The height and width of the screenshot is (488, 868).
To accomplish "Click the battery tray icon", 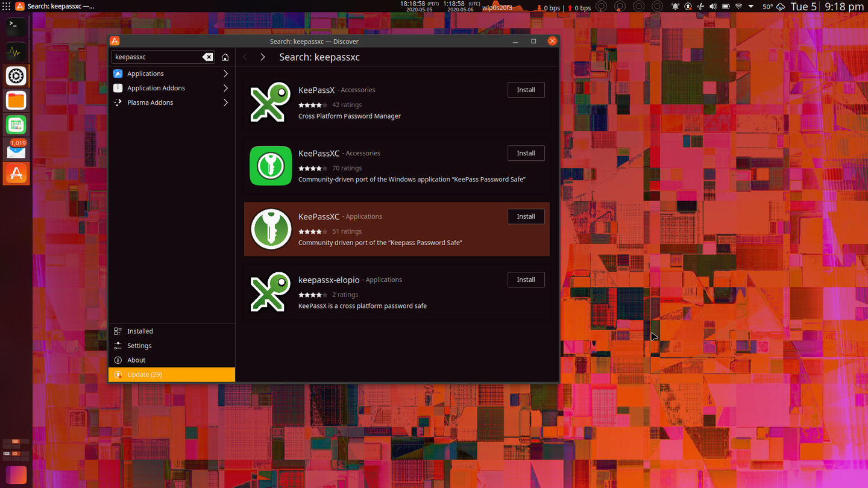I will (726, 7).
